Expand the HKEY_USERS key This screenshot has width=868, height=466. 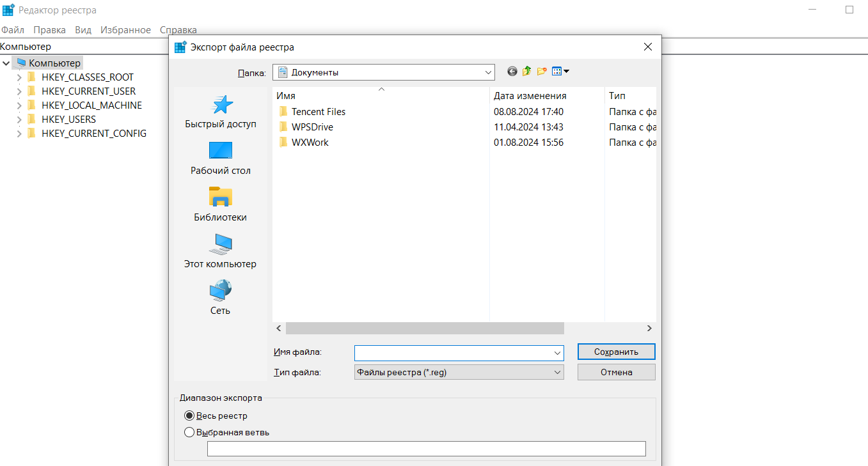pyautogui.click(x=19, y=119)
